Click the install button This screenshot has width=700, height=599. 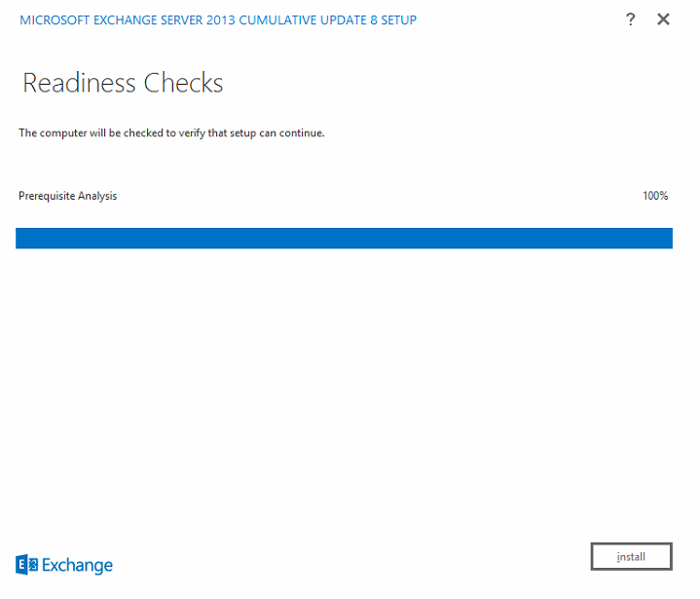tap(631, 556)
